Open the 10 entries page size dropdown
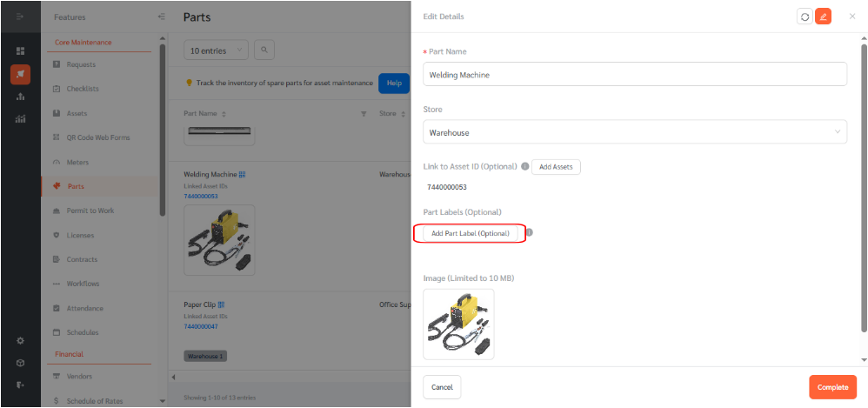The image size is (868, 408). tap(216, 50)
